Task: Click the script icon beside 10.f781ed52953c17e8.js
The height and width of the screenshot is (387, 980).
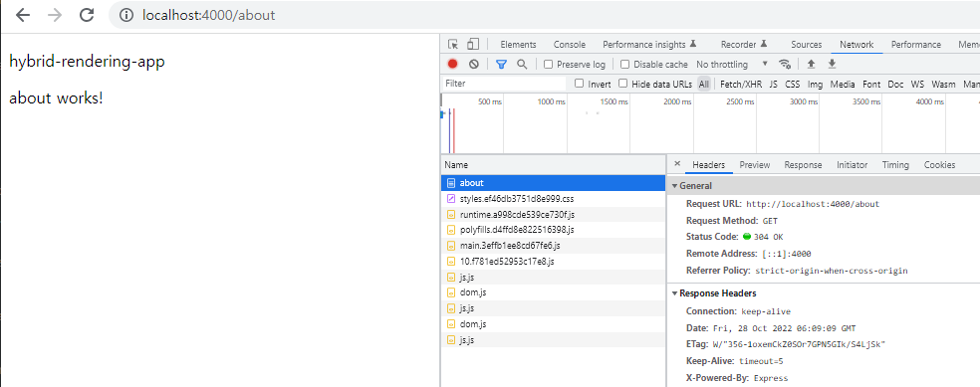Action: point(450,262)
